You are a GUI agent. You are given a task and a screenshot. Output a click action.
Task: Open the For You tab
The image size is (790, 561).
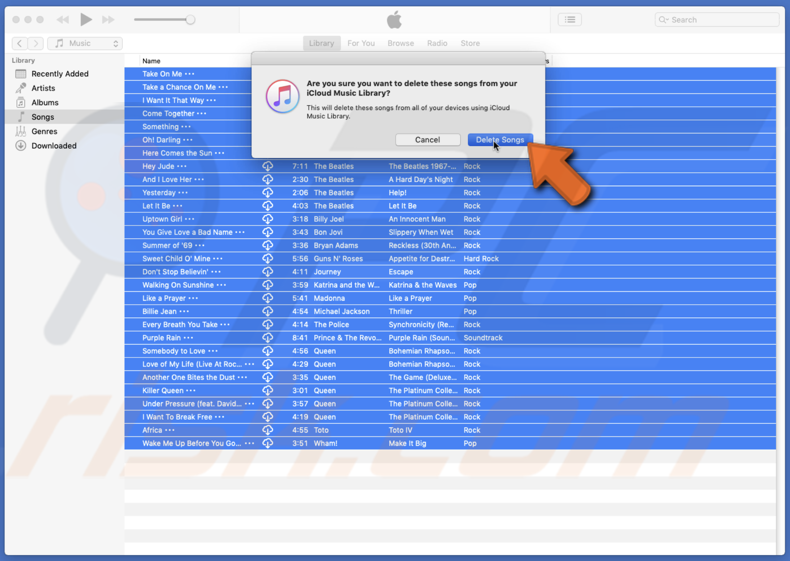[x=361, y=43]
